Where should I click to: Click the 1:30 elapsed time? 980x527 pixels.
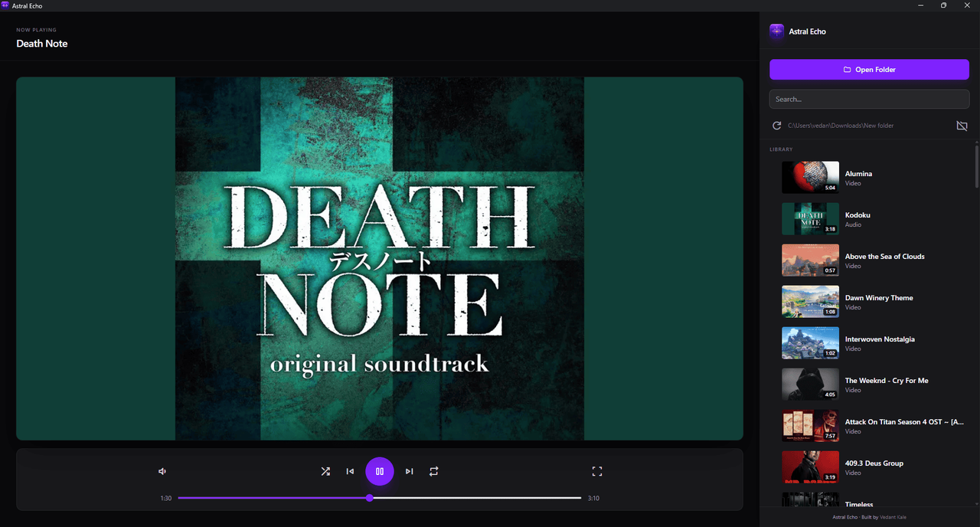166,499
